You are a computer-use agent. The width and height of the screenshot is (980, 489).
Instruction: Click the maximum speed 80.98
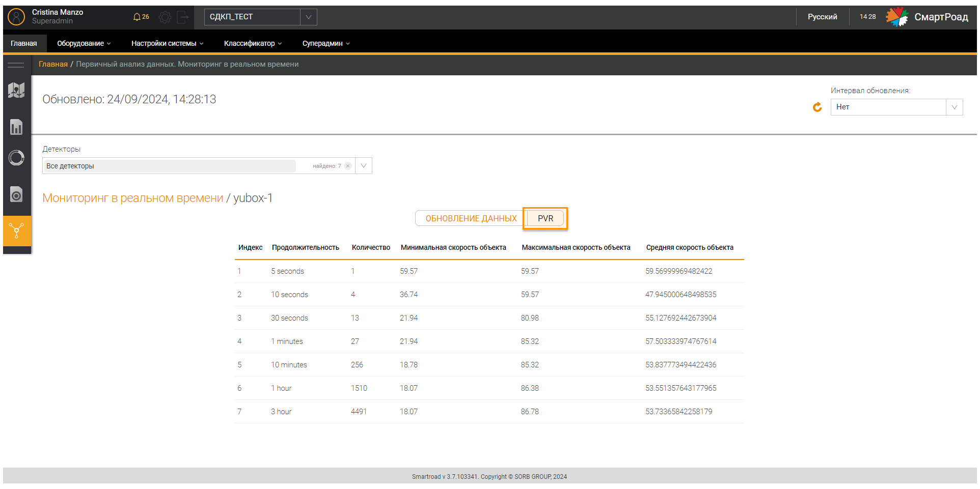[530, 318]
